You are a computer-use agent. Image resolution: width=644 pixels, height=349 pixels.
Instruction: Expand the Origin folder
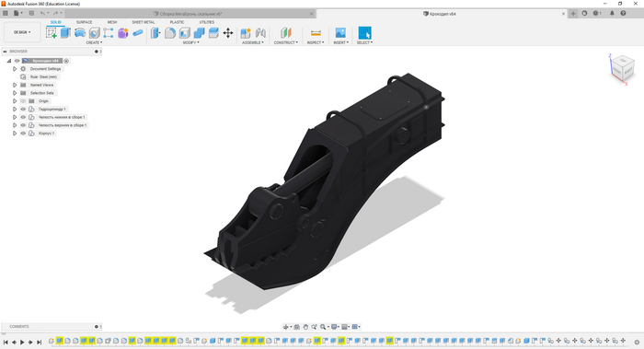pyautogui.click(x=15, y=101)
